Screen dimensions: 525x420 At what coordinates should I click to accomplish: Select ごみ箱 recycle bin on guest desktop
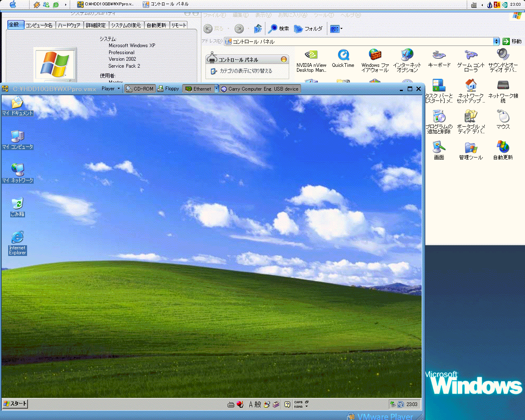[17, 207]
